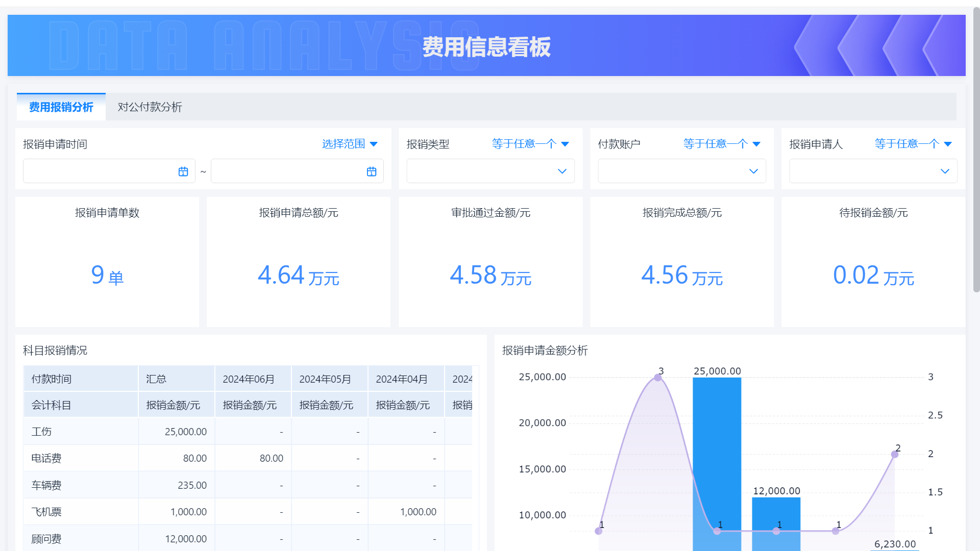Switch to 对公付款分析 tab
The height and width of the screenshot is (551, 980).
click(x=150, y=107)
